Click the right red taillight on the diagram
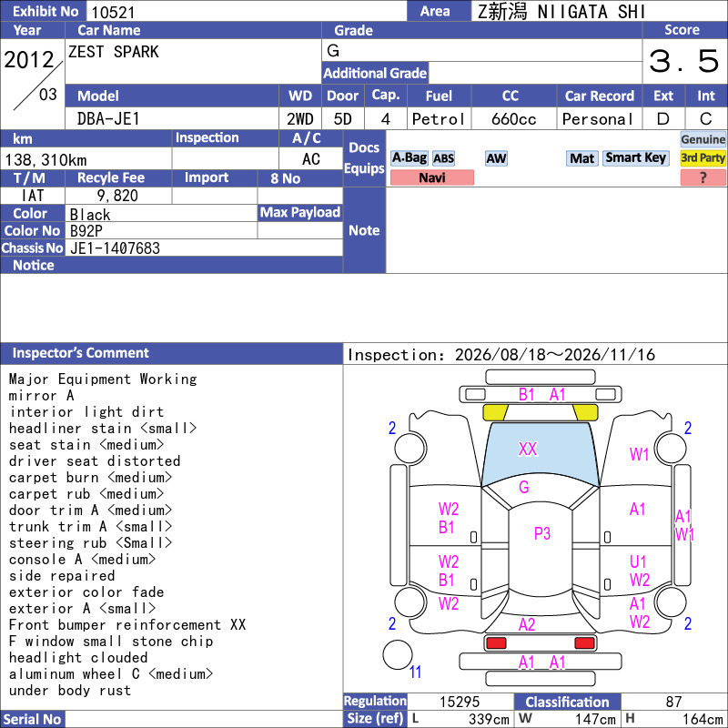The width and height of the screenshot is (728, 728). (584, 643)
